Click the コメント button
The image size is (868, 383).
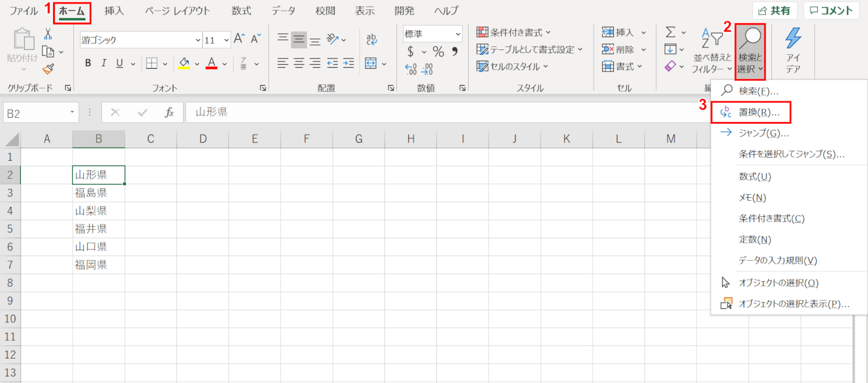coord(831,10)
